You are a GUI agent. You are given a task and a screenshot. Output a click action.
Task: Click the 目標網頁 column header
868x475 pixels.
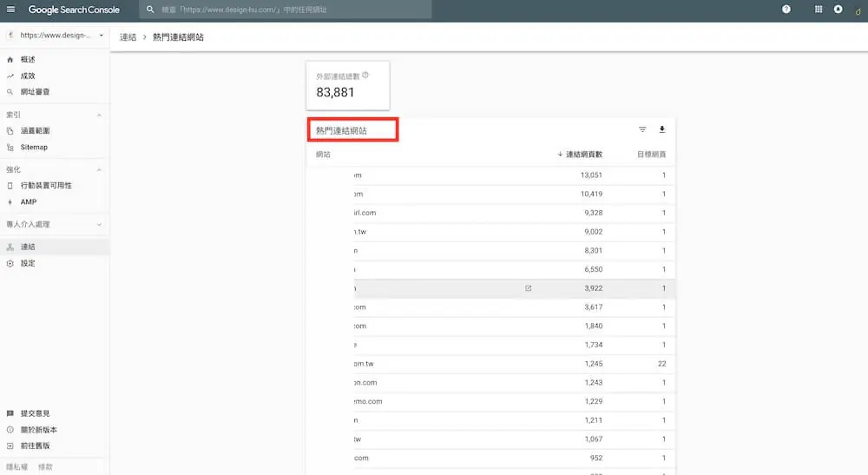(651, 155)
